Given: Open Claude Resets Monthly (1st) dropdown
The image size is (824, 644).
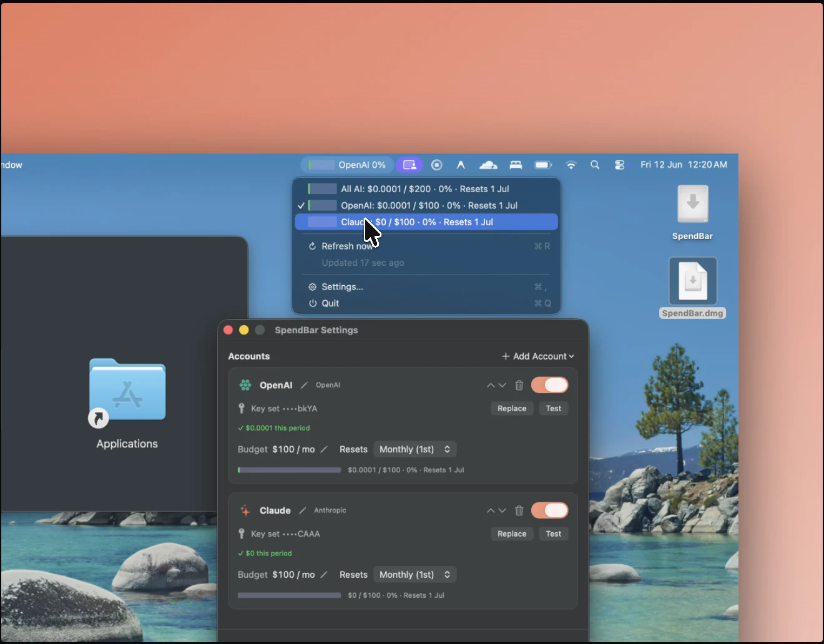Looking at the screenshot, I should pos(415,575).
